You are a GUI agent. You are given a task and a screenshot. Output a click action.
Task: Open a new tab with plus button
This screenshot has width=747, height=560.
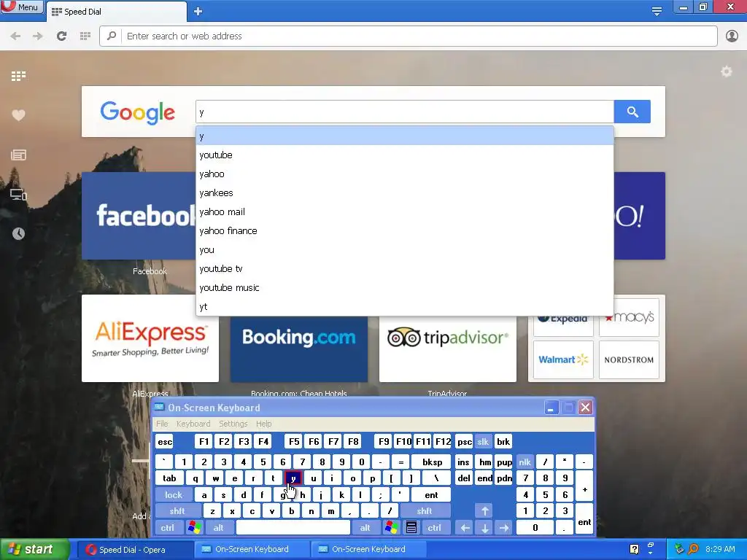(x=198, y=12)
